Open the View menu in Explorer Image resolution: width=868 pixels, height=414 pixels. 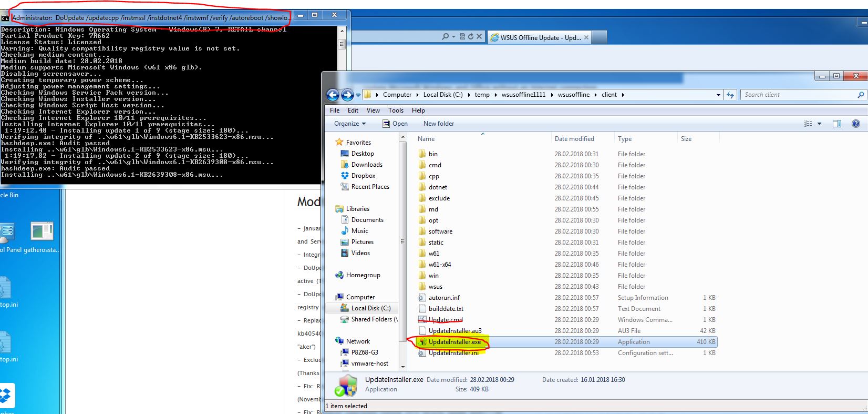coord(373,110)
